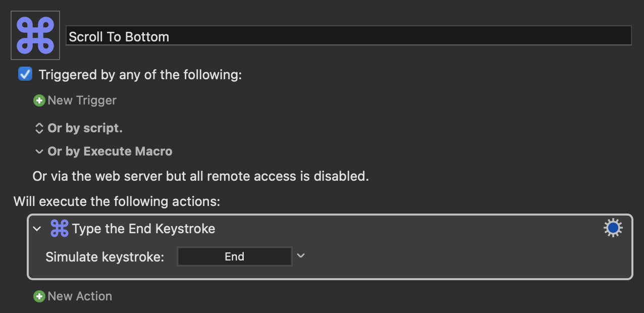The height and width of the screenshot is (313, 644).
Task: Open the up-down chevron beside 'Or by script.'
Action: 39,128
